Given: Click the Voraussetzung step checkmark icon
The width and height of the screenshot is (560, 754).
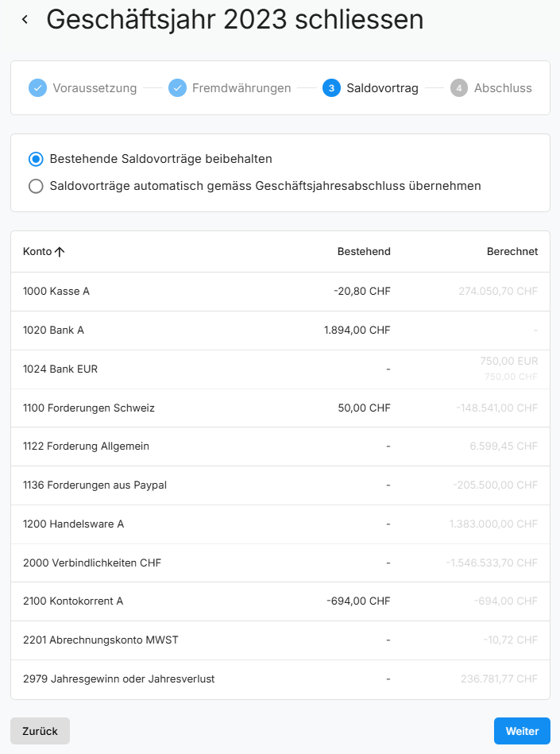Looking at the screenshot, I should [37, 88].
